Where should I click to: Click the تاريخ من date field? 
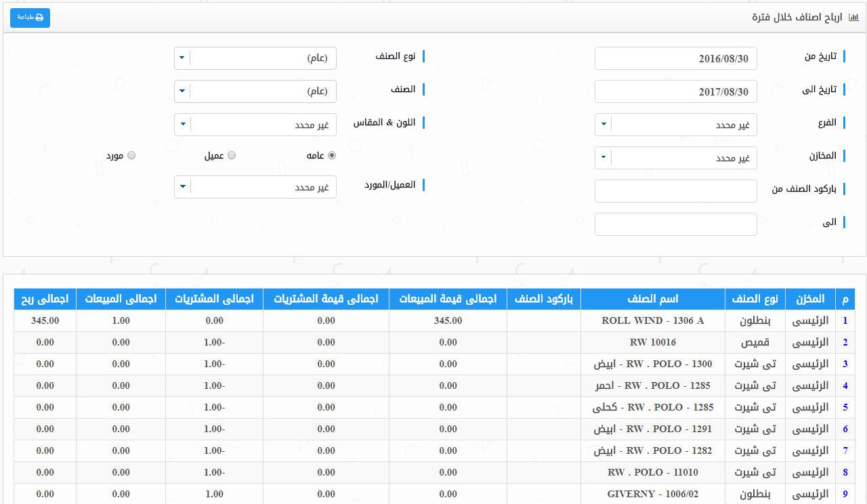click(x=675, y=58)
